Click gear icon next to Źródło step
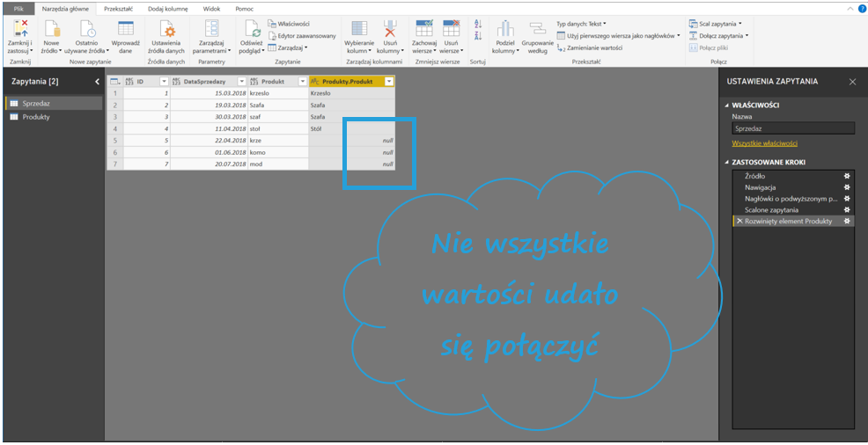 click(847, 177)
